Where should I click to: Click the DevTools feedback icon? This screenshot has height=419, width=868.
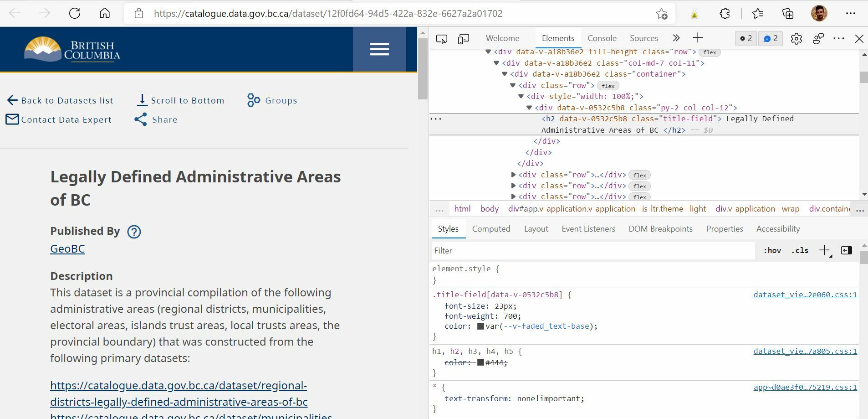point(818,39)
